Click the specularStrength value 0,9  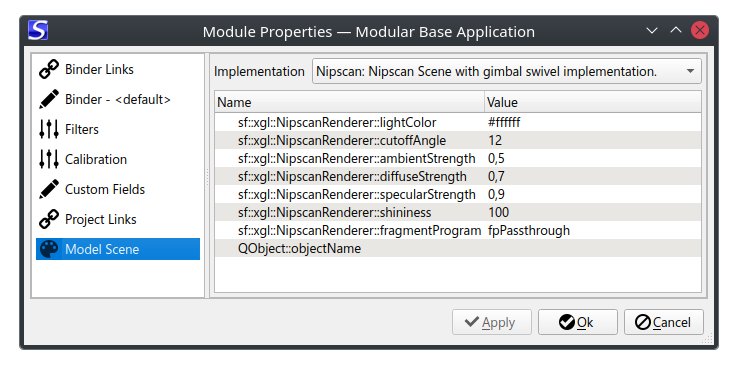pos(496,195)
